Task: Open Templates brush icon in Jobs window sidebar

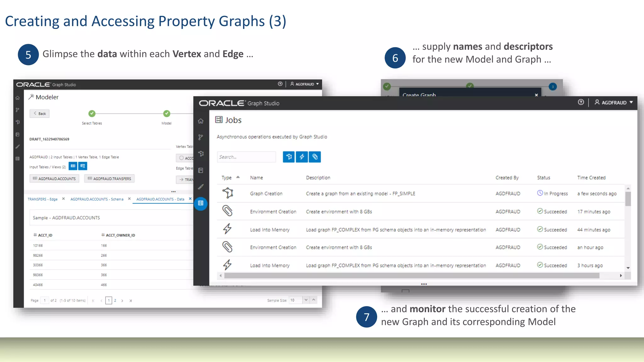Action: click(201, 187)
